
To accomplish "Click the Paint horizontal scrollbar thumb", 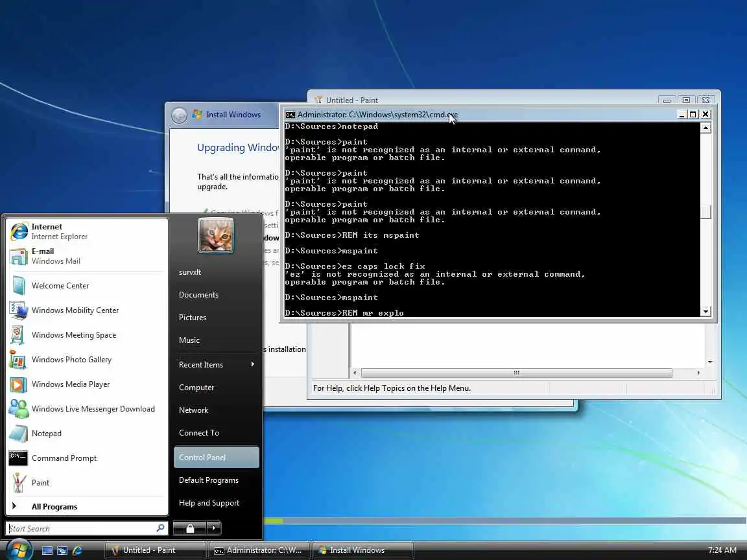I will [x=516, y=373].
